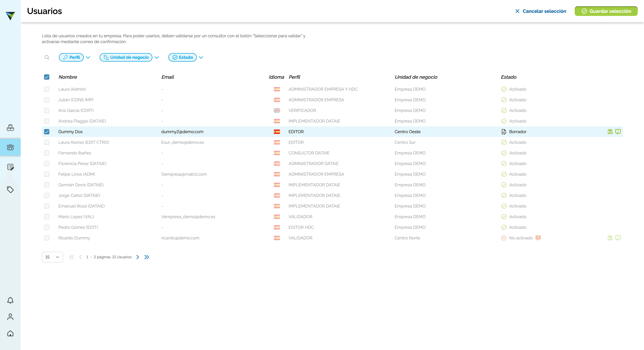The height and width of the screenshot is (350, 644).
Task: Click the comment alert icon on Dummy Dos row
Action: point(618,132)
